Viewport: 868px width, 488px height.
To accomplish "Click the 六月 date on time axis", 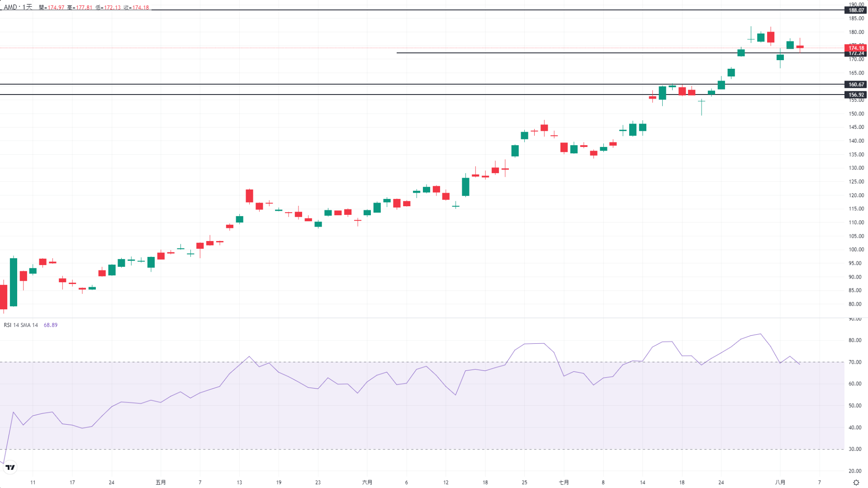I will [x=367, y=483].
